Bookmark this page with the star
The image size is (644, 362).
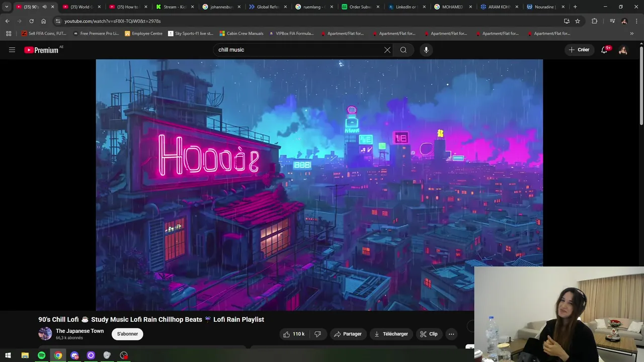tap(578, 21)
